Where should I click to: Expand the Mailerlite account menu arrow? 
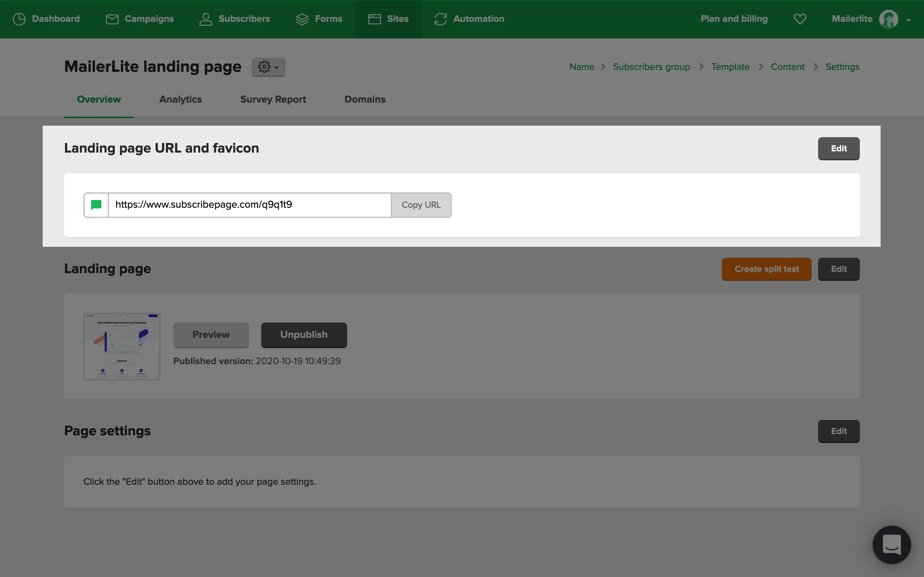pos(909,20)
